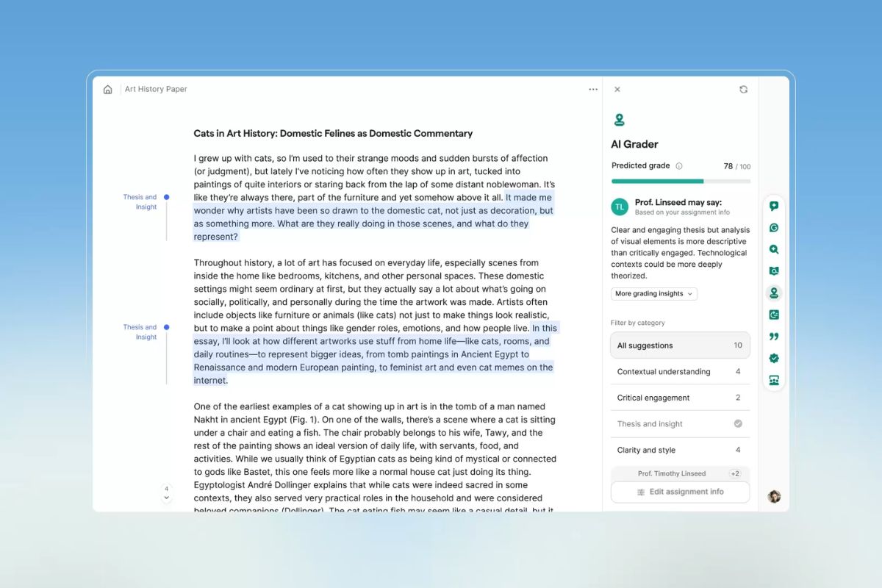
Task: Click the predicted grade progress bar
Action: point(680,181)
